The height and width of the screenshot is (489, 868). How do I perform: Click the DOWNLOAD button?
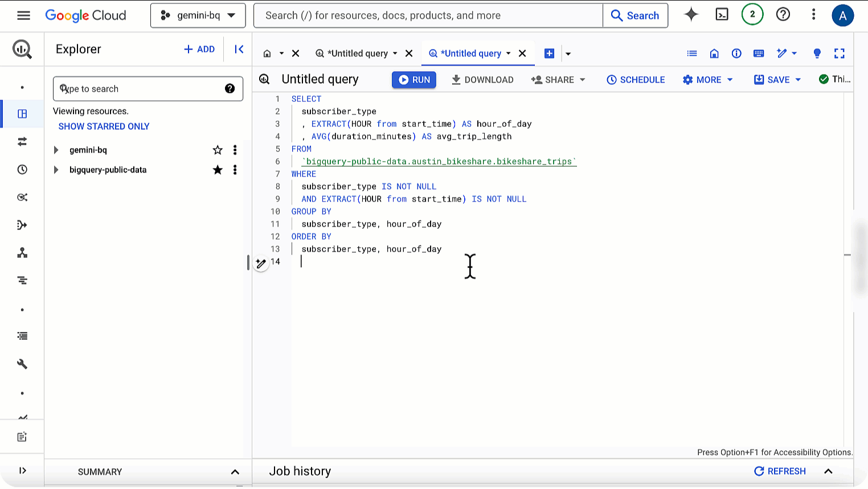tap(482, 80)
